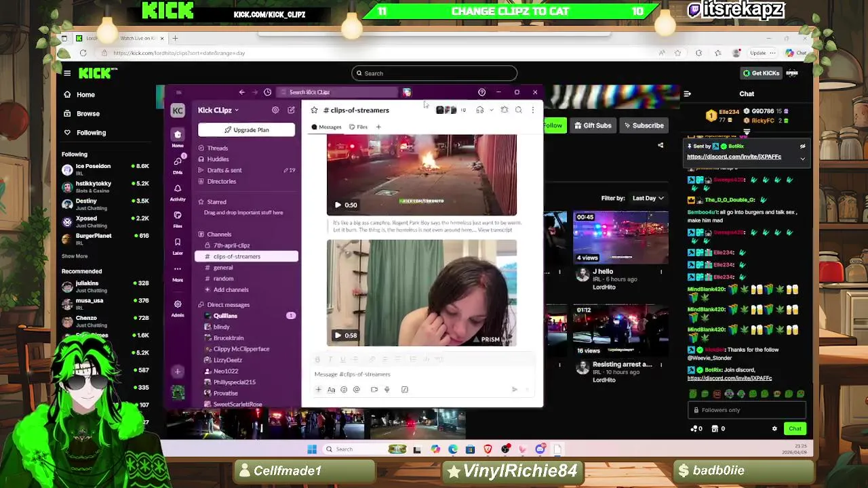Open the Quillians direct message

coord(247,316)
